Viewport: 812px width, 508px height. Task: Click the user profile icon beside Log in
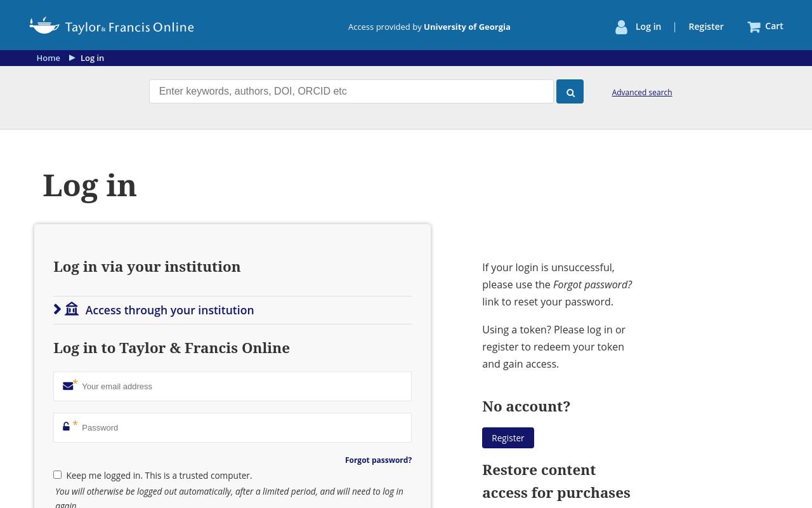click(x=621, y=27)
